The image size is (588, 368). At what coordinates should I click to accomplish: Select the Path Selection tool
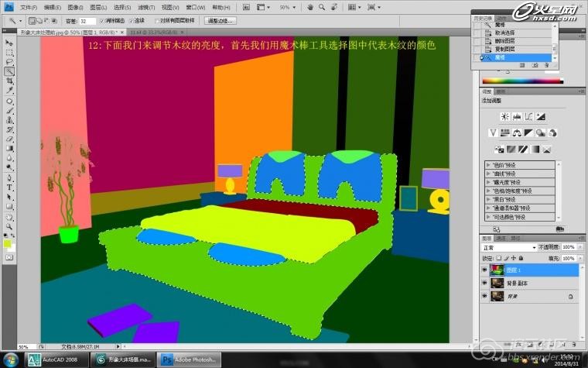pyautogui.click(x=9, y=197)
